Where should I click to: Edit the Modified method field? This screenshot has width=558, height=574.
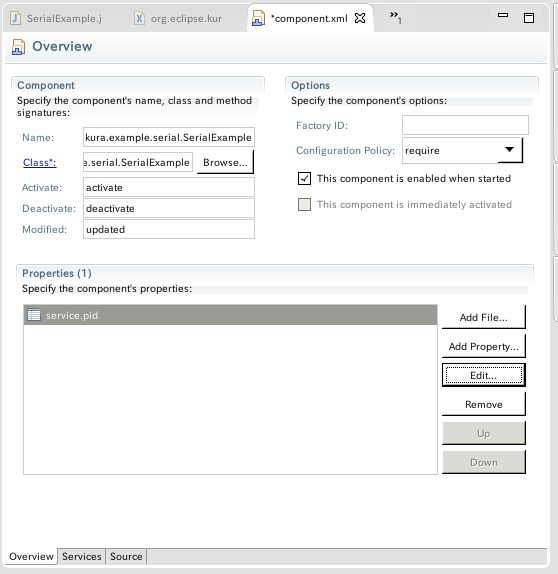tap(169, 229)
